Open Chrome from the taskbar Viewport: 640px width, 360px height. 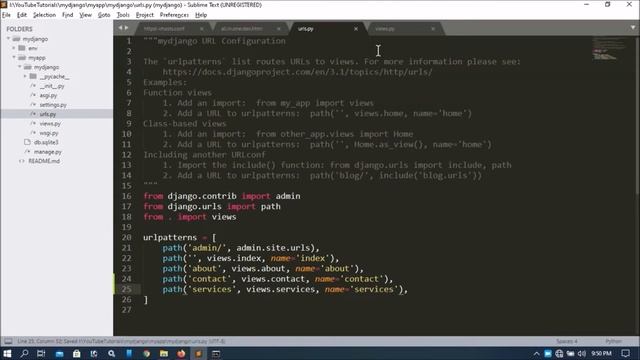click(x=147, y=353)
